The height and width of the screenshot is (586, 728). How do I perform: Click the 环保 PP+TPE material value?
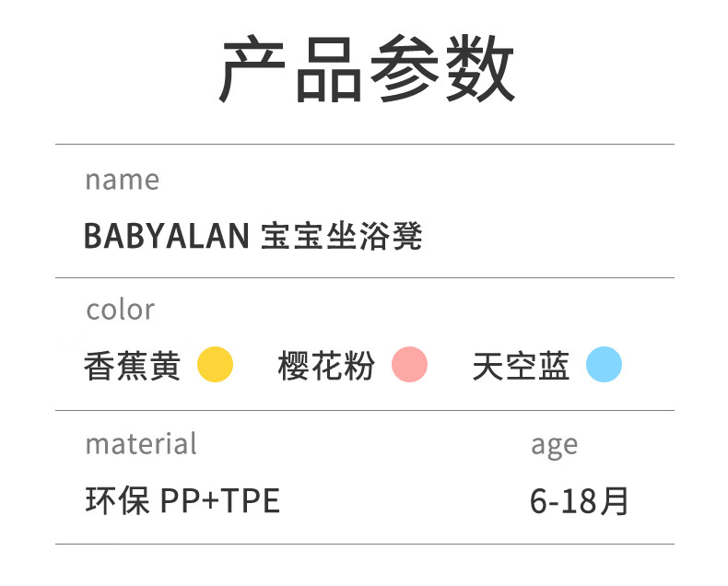[183, 500]
